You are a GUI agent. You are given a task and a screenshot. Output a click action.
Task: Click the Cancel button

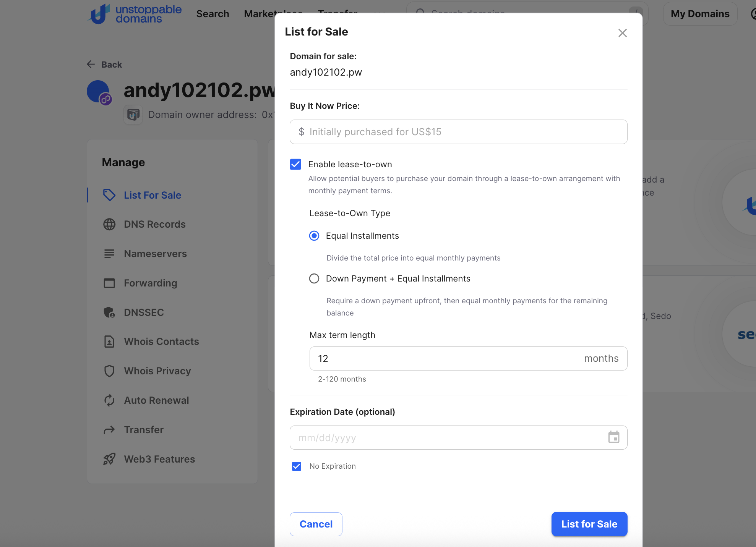tap(316, 524)
